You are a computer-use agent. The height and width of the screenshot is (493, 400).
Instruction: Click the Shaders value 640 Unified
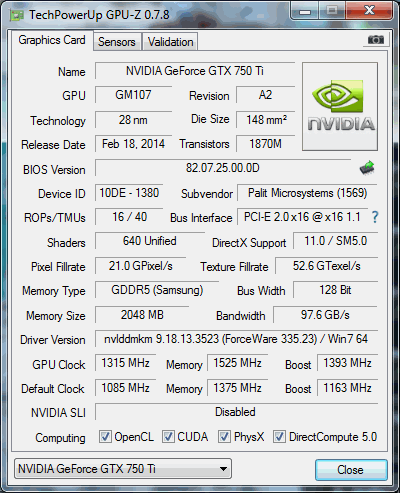pos(150,241)
